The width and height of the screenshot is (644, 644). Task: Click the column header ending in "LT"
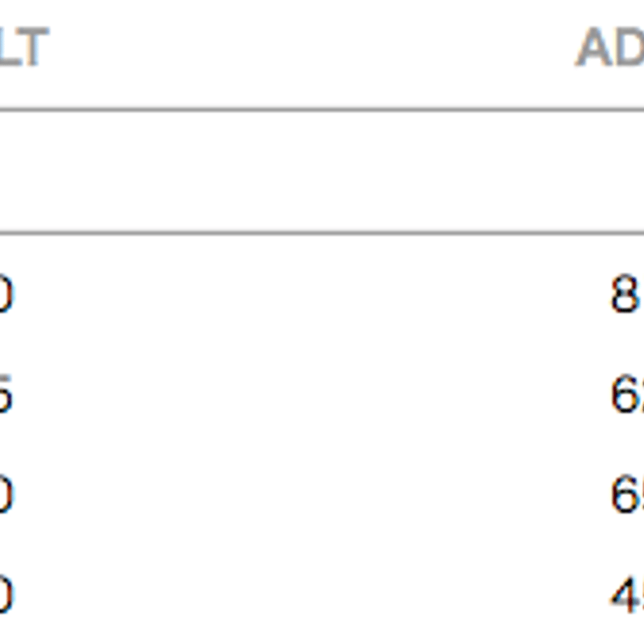(x=24, y=46)
